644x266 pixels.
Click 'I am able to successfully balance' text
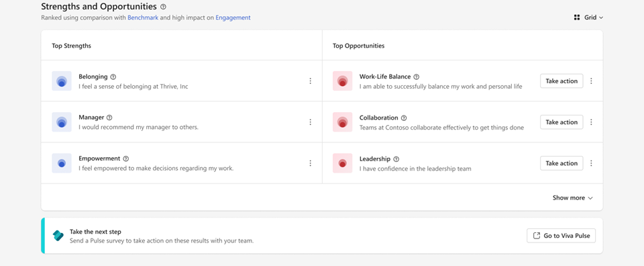(441, 87)
